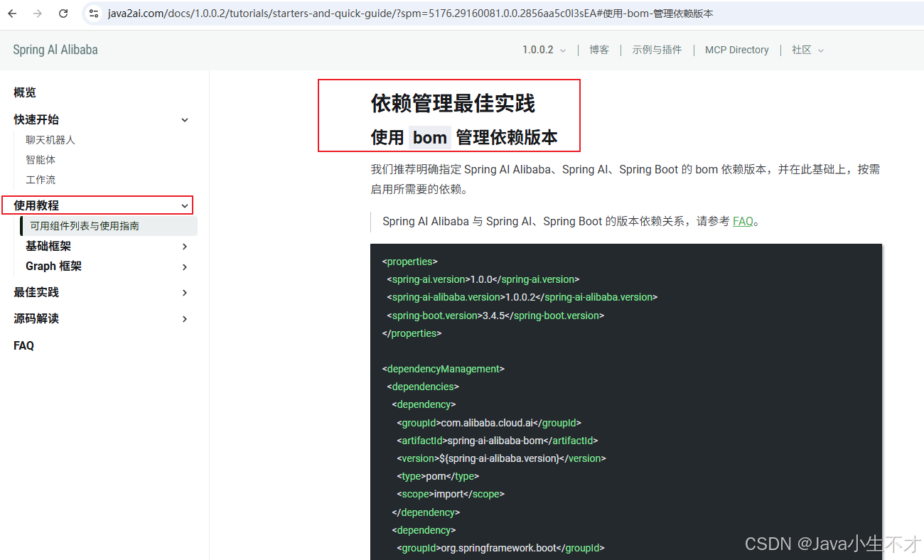Select Graph 框架 sidebar item
This screenshot has width=924, height=560.
pos(54,266)
